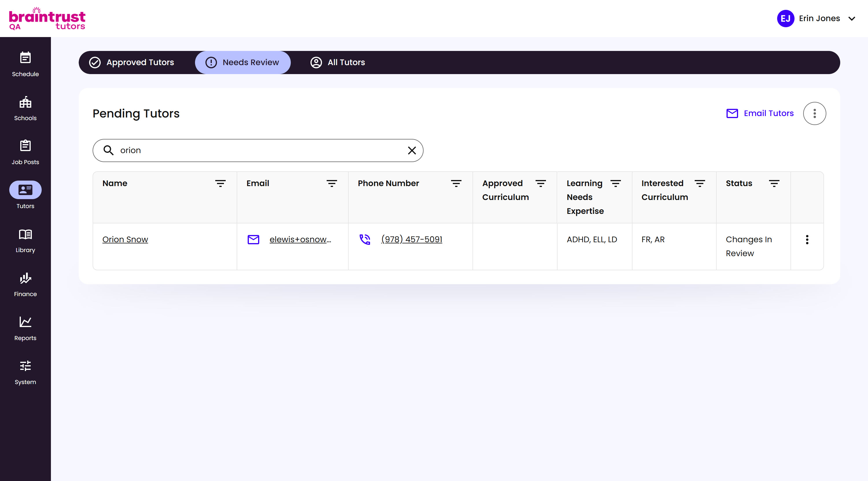This screenshot has width=868, height=481.
Task: Open the Phone Number column filter
Action: click(456, 183)
